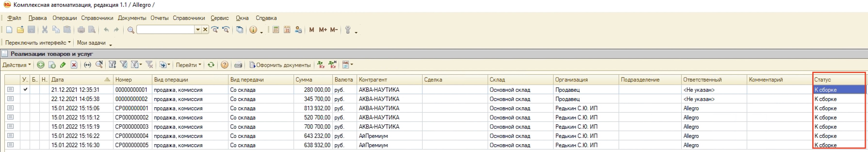Click the Статус column header
The image size is (868, 152).
(x=839, y=80)
